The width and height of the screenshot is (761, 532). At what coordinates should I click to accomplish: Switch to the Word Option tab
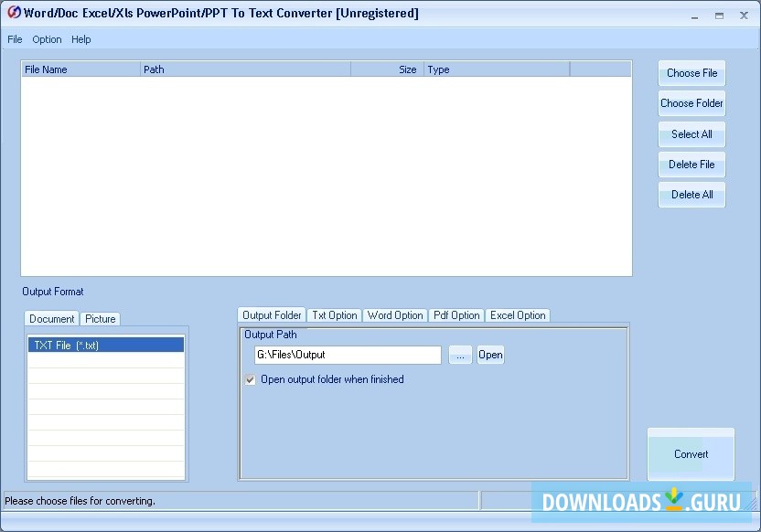(x=395, y=315)
